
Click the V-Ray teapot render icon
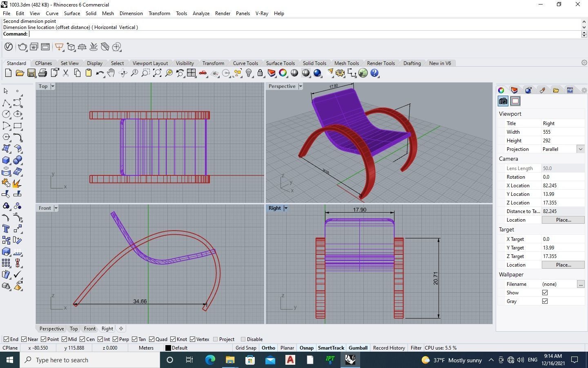pos(22,47)
